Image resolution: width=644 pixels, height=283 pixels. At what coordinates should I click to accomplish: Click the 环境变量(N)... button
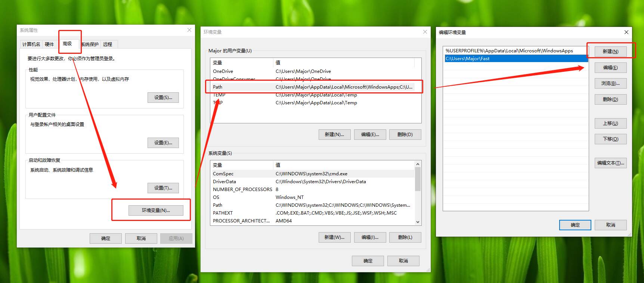pos(156,210)
